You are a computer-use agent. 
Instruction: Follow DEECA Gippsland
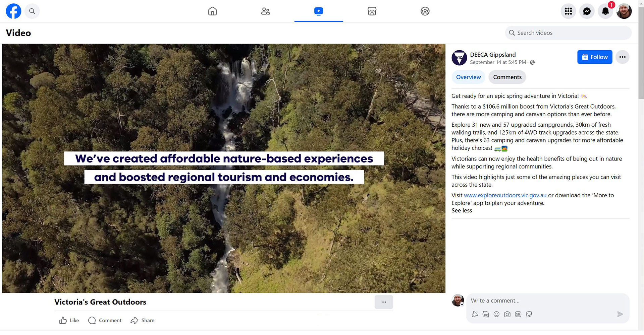coord(595,57)
